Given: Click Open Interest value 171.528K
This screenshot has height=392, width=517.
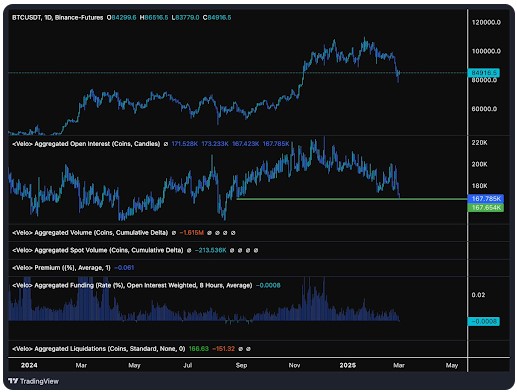Looking at the screenshot, I should [185, 144].
